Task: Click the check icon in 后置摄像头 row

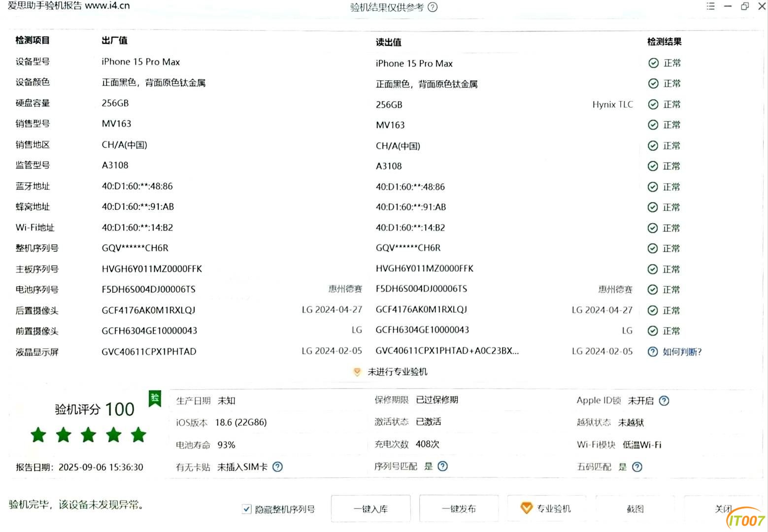Action: tap(653, 310)
